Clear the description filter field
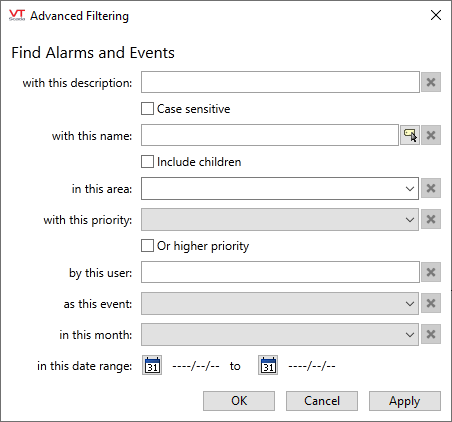This screenshot has height=422, width=452. [431, 82]
